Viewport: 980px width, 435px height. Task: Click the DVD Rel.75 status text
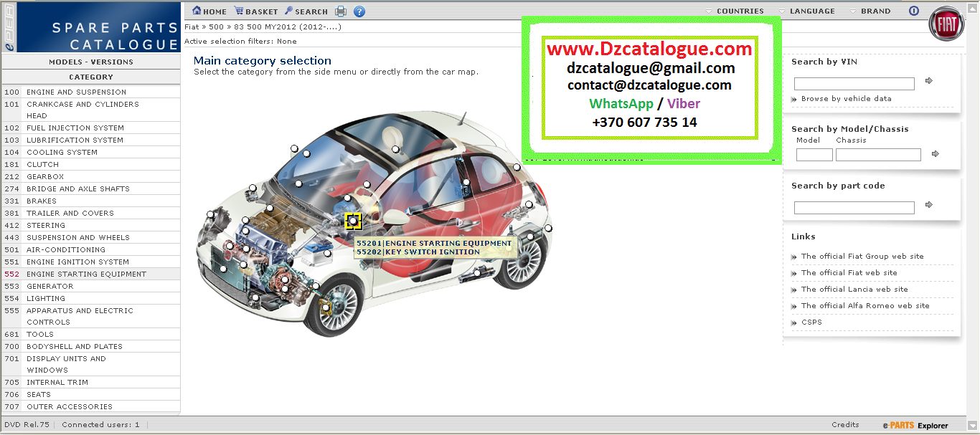coord(27,425)
